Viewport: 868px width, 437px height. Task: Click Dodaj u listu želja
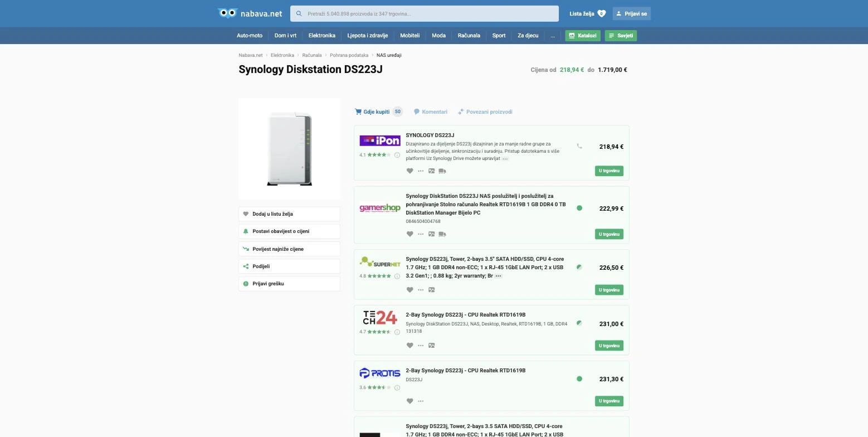coord(289,214)
